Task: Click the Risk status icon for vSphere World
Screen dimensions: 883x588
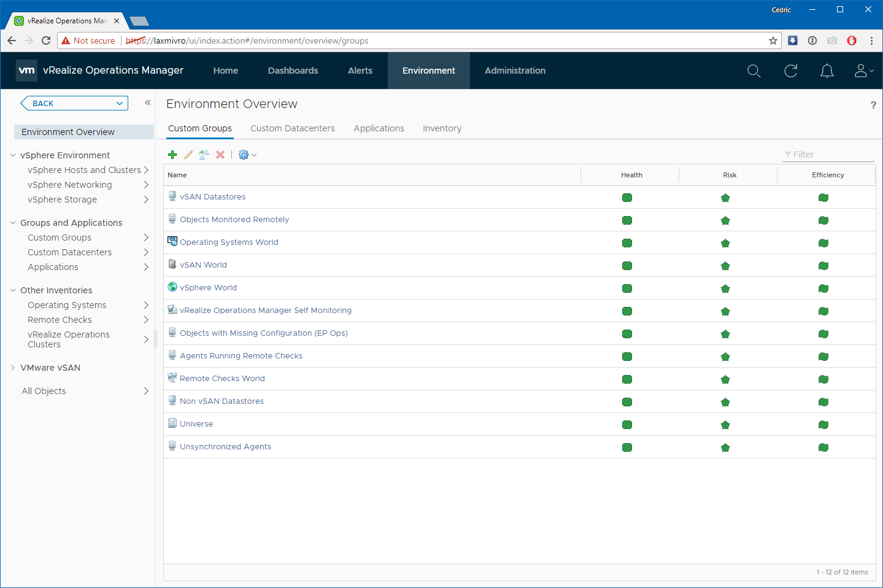Action: [725, 288]
